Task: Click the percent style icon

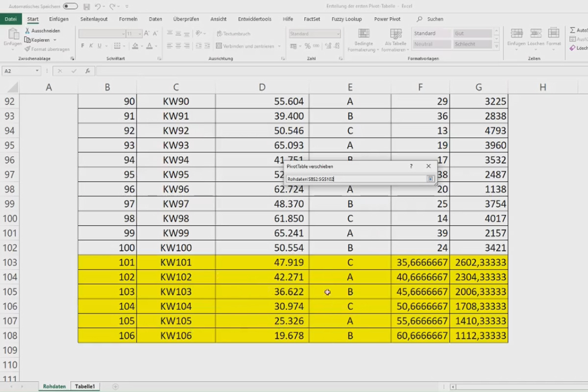Action: (x=307, y=46)
